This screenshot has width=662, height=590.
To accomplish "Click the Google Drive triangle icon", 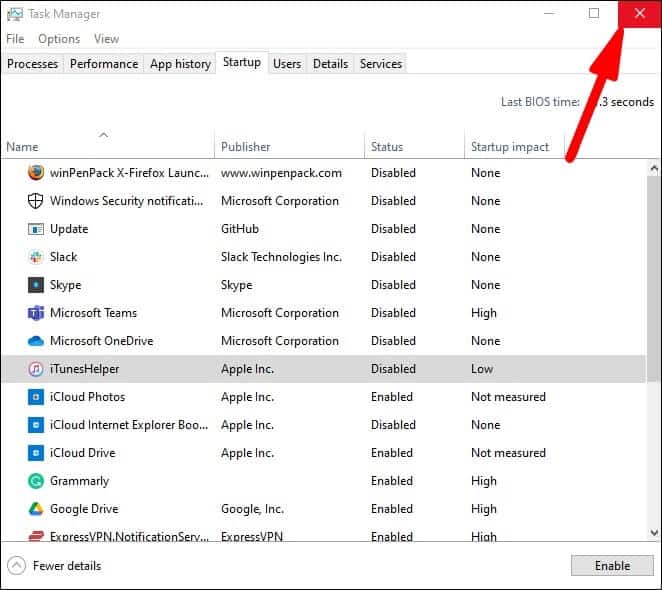I will click(x=36, y=509).
